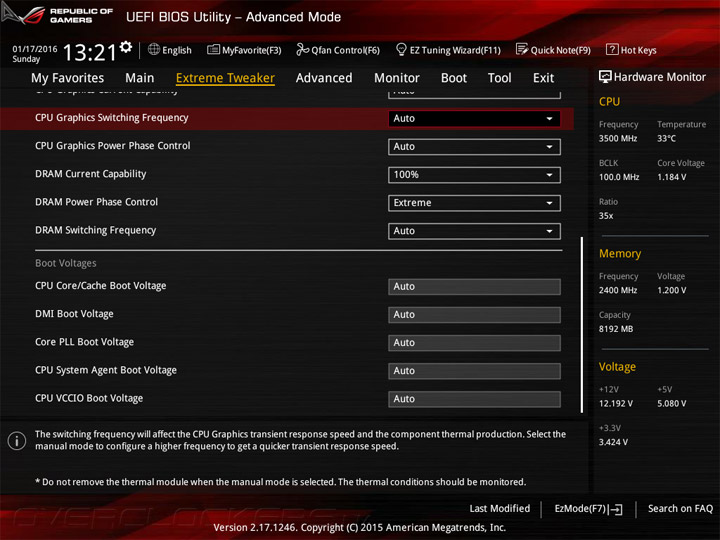Expand CPU Graphics Power Phase Control dropdown

pos(474,146)
